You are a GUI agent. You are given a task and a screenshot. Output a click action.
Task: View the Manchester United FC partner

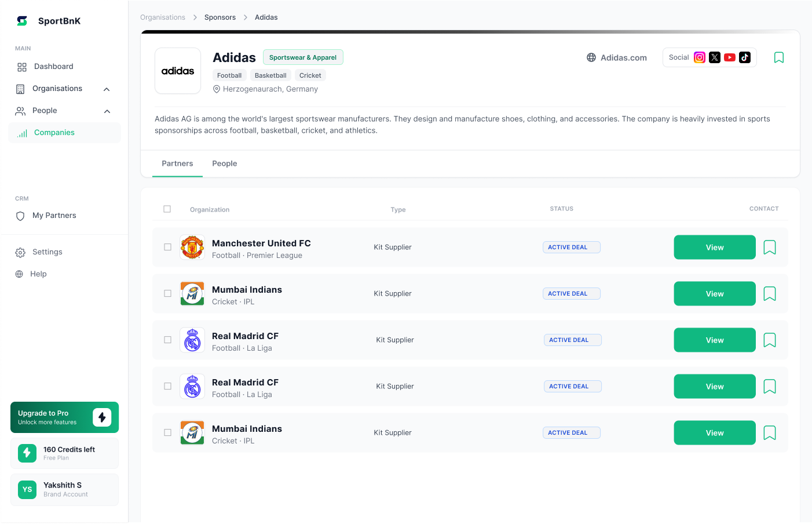[x=715, y=248]
